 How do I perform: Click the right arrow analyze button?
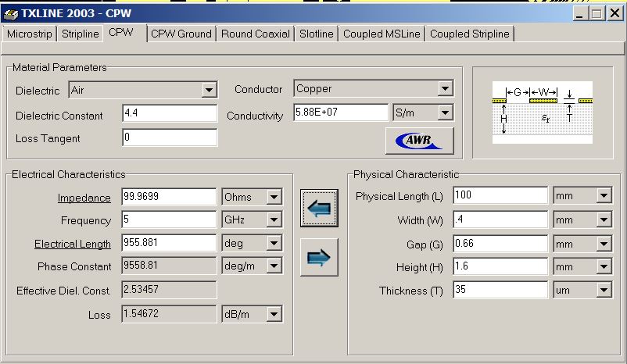point(319,257)
